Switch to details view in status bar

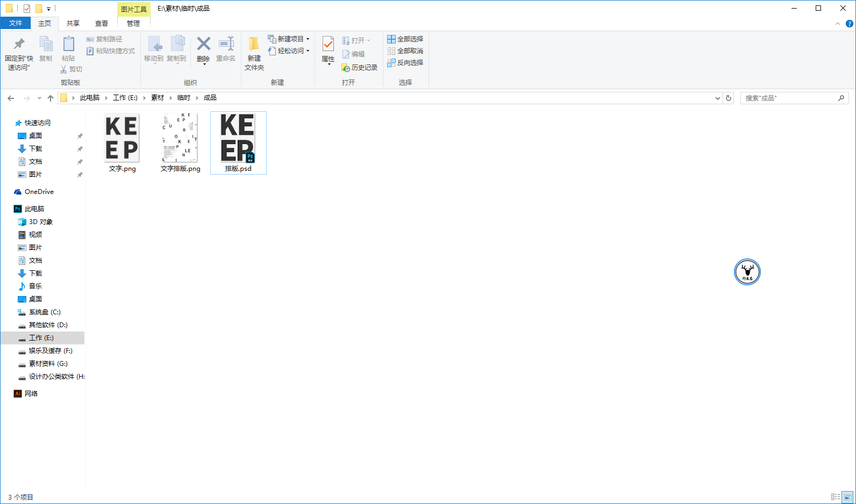pyautogui.click(x=836, y=497)
